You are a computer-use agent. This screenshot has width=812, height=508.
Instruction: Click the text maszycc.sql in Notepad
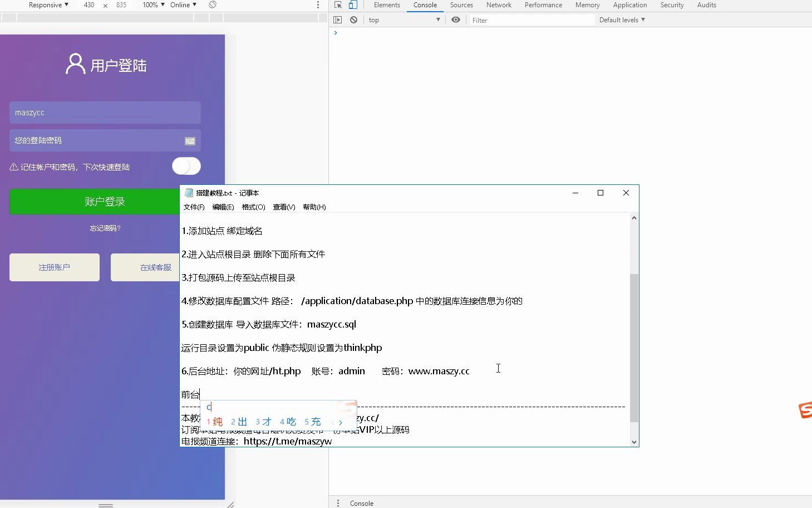tap(331, 324)
